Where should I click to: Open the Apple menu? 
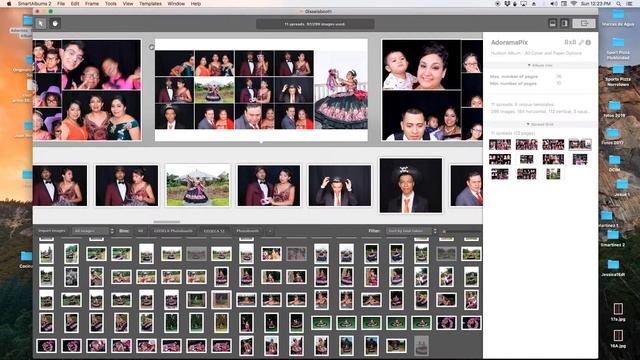point(9,4)
